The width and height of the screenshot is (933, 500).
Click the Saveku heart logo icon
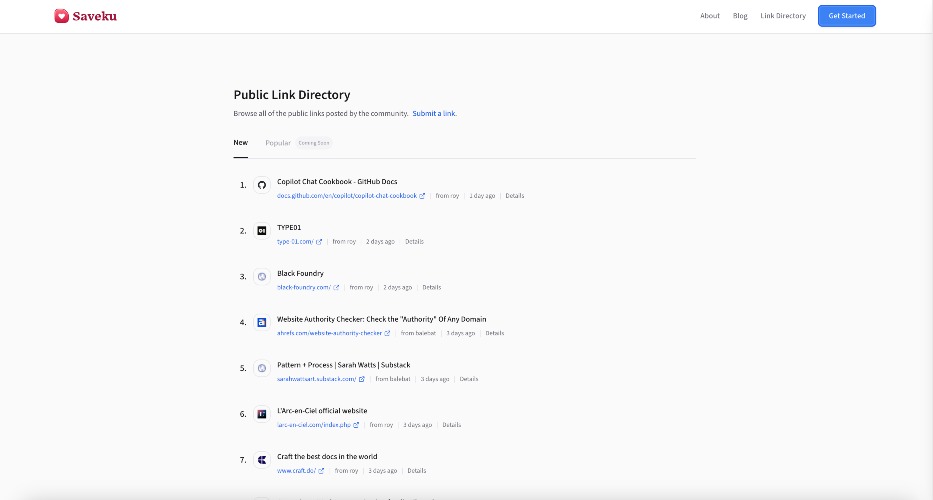coord(61,16)
